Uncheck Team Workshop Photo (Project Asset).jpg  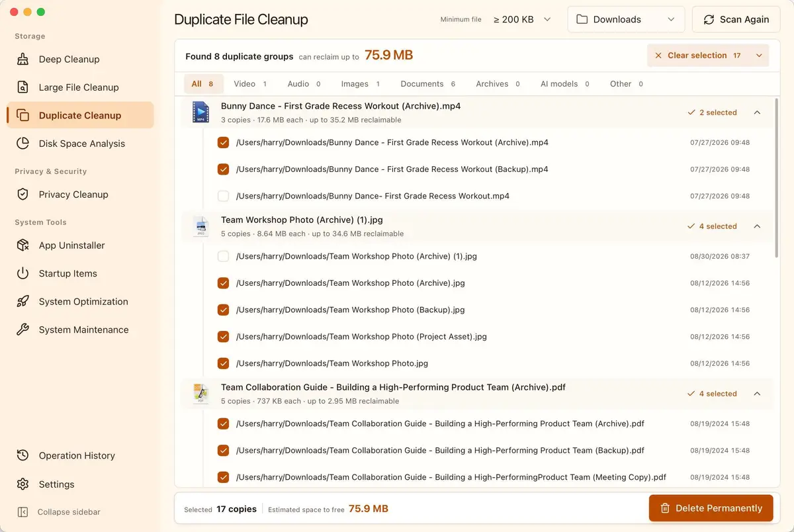224,337
